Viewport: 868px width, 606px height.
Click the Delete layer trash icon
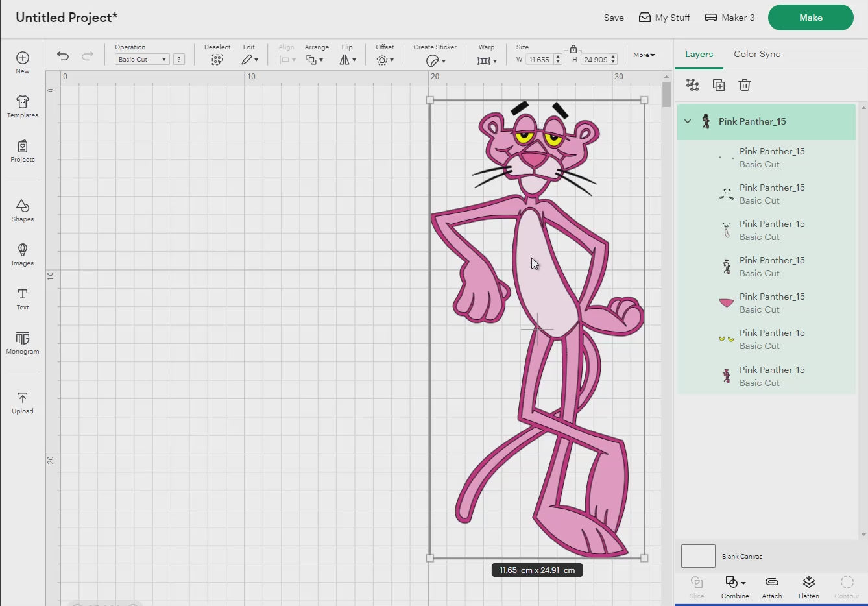click(x=745, y=85)
